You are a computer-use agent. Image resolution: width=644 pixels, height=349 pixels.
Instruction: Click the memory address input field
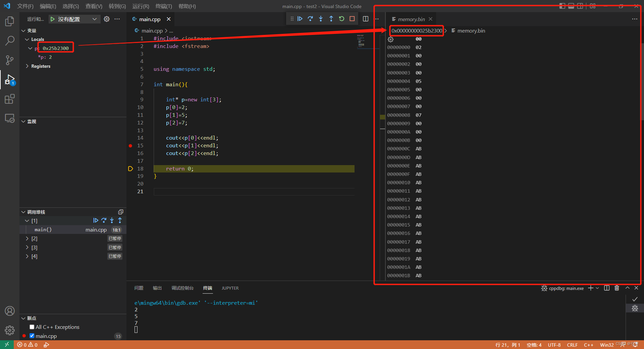(416, 31)
